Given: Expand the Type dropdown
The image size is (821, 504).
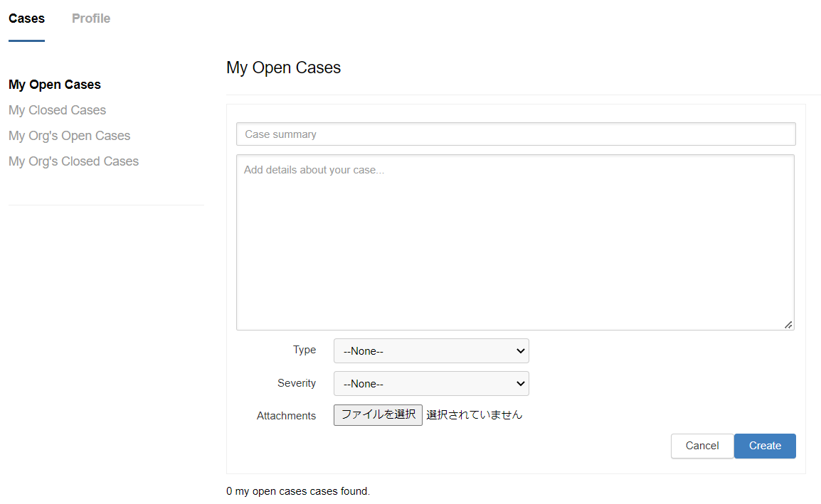Looking at the screenshot, I should pos(431,351).
